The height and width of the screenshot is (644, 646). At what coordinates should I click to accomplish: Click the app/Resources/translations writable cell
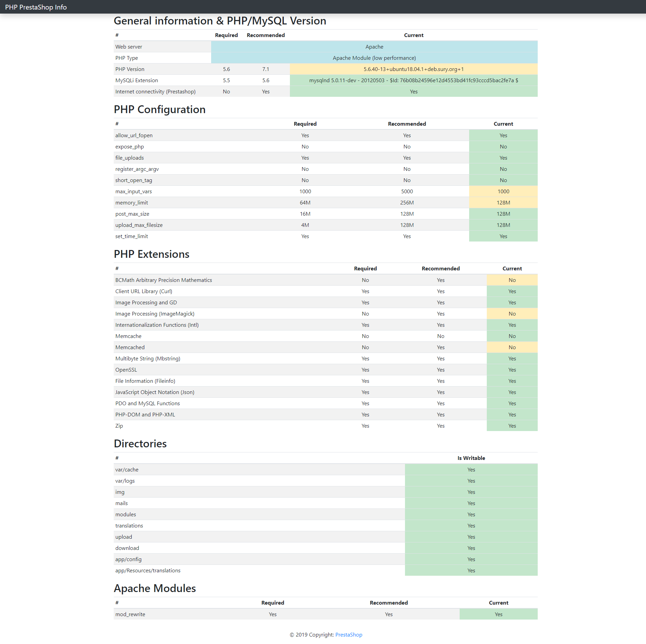471,570
